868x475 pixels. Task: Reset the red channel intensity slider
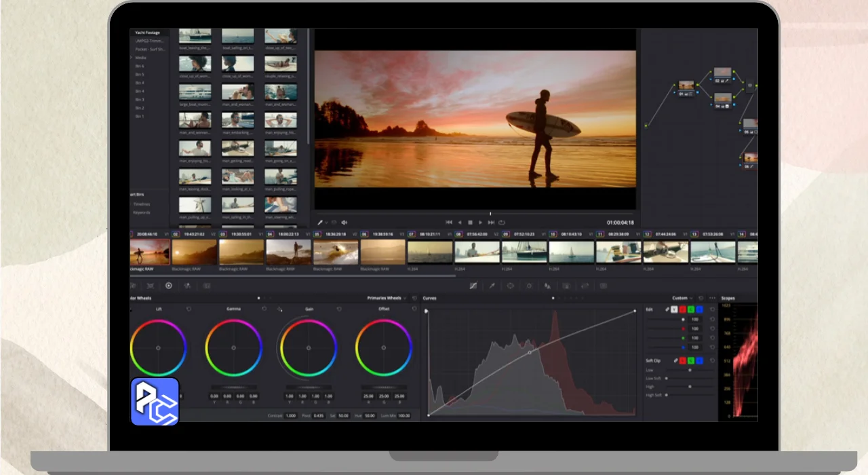712,328
